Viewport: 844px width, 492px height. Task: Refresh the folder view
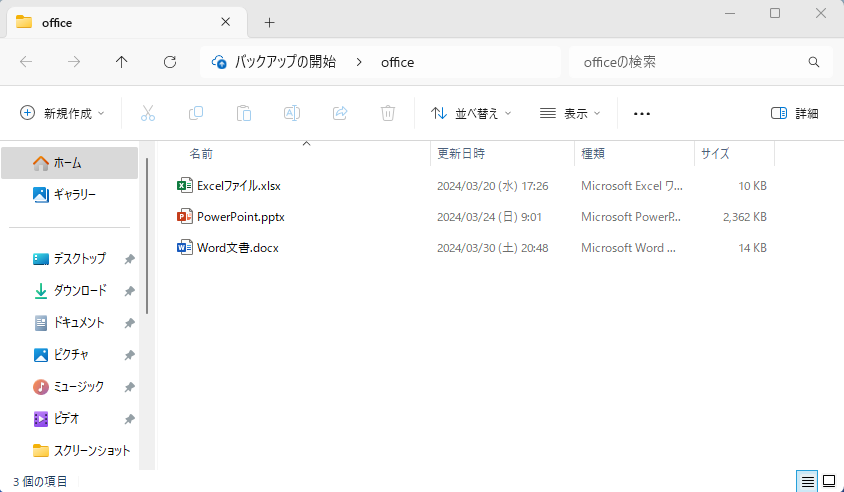pos(170,62)
